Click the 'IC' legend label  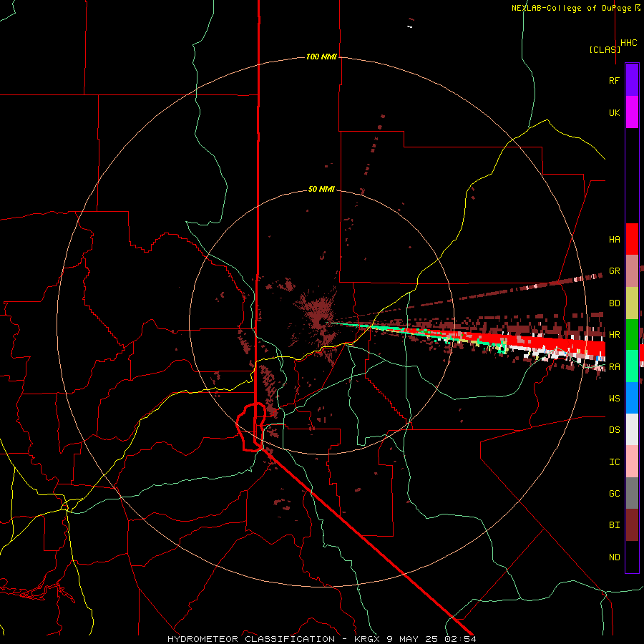(614, 462)
